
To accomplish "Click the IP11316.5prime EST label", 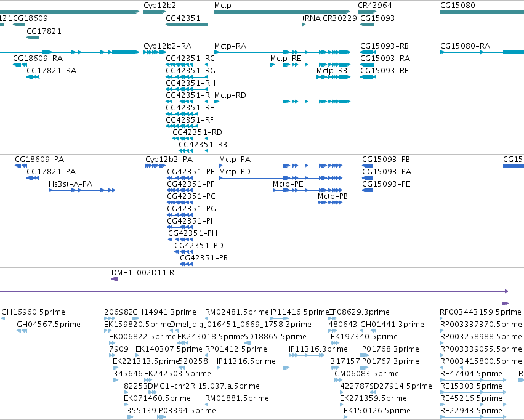I will [x=246, y=361].
